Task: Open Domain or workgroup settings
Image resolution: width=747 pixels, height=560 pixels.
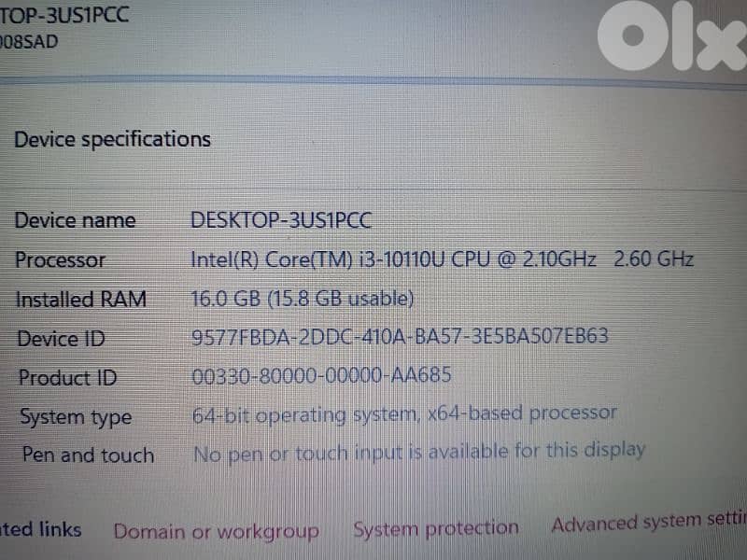Action: (217, 530)
